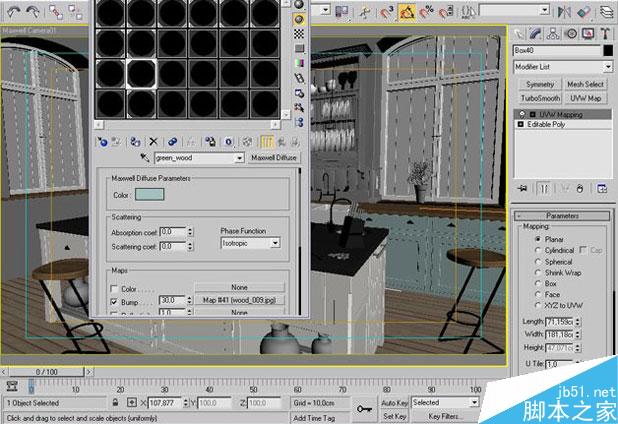Viewport: 618px width, 424px height.
Task: Click the light blue diffuse Color swatch
Action: click(149, 195)
